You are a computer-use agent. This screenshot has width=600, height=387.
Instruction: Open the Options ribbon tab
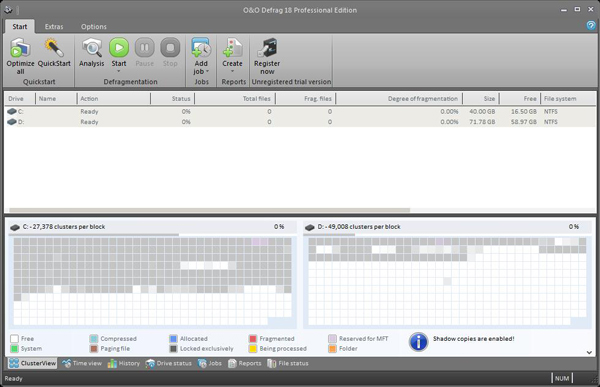(x=94, y=26)
